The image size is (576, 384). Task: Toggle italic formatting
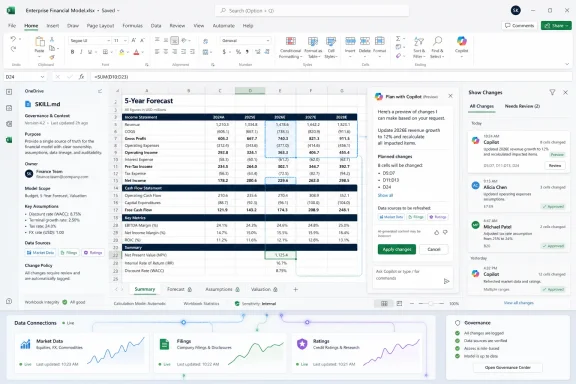pos(81,52)
